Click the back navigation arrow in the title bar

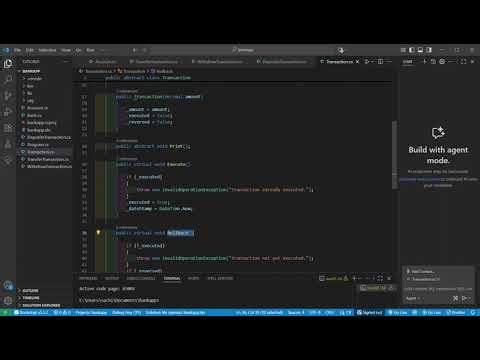[135, 50]
